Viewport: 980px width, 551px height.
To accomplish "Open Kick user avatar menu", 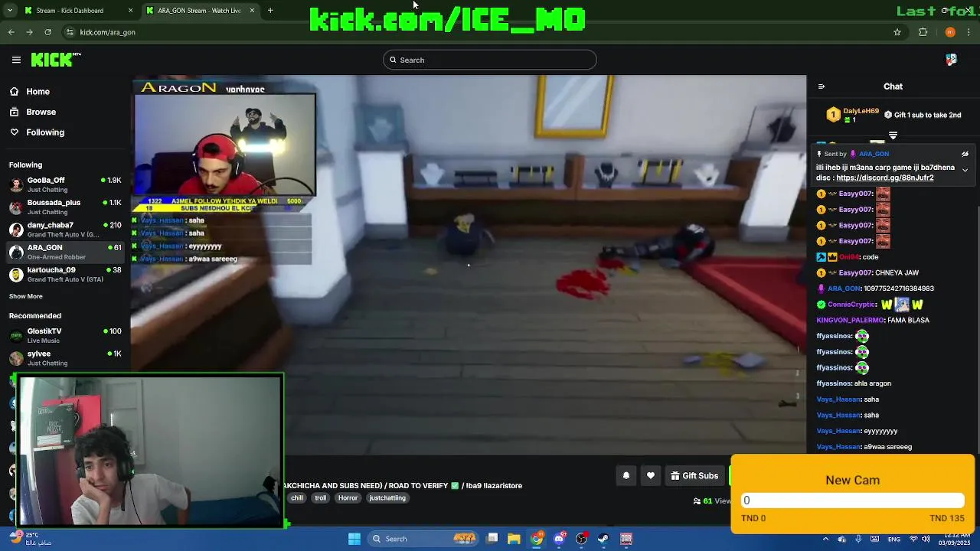I will tap(951, 60).
